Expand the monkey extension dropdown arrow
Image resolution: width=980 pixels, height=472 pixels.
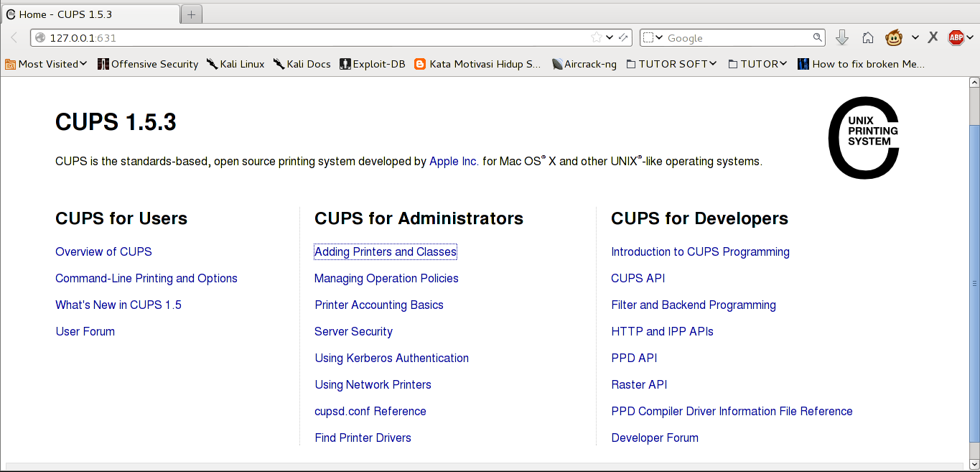[x=915, y=37]
